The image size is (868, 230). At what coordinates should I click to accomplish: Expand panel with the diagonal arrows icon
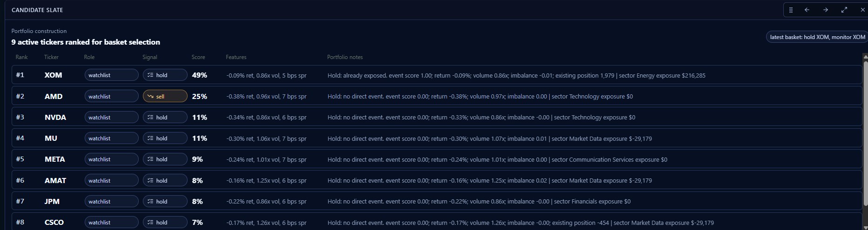click(844, 10)
